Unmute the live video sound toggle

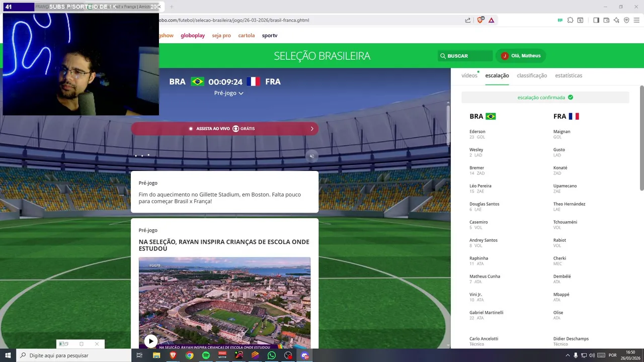tap(312, 156)
